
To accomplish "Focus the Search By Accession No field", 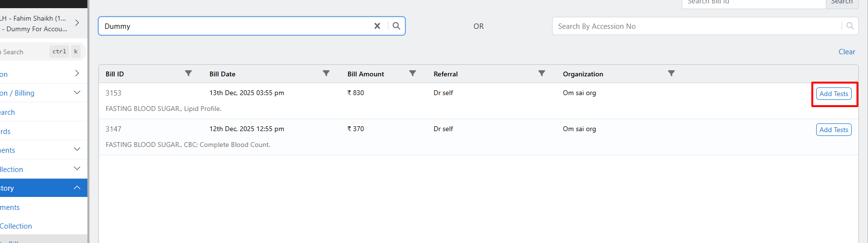I will tap(696, 26).
